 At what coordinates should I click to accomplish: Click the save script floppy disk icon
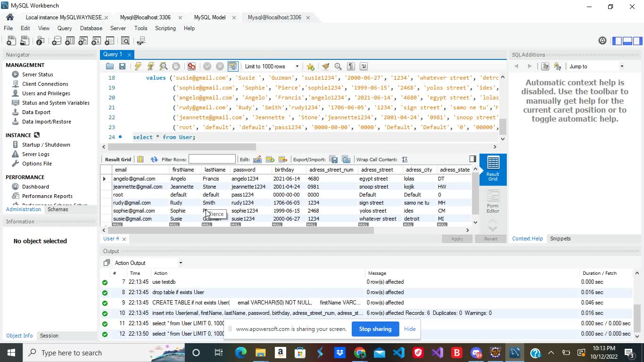pyautogui.click(x=122, y=66)
